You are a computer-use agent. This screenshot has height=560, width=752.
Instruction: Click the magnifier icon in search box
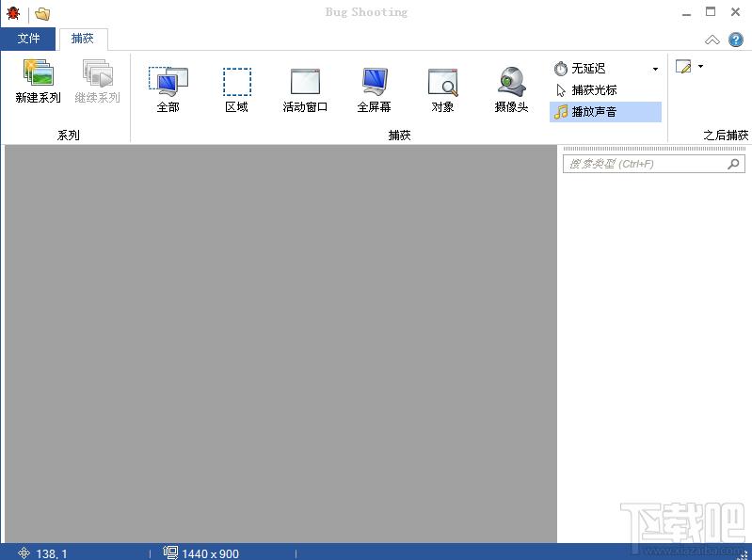pyautogui.click(x=734, y=164)
